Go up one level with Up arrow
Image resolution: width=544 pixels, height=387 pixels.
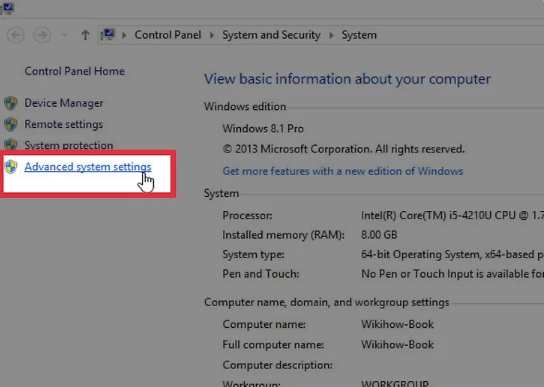(x=85, y=35)
